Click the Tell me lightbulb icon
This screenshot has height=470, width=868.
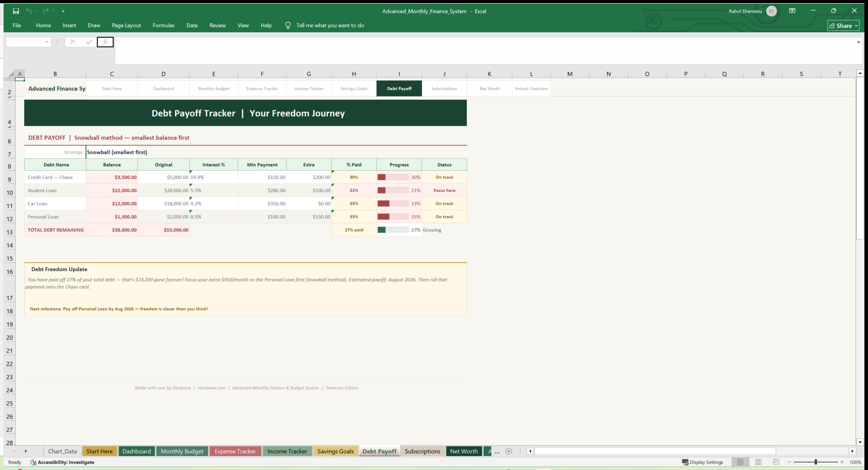288,26
